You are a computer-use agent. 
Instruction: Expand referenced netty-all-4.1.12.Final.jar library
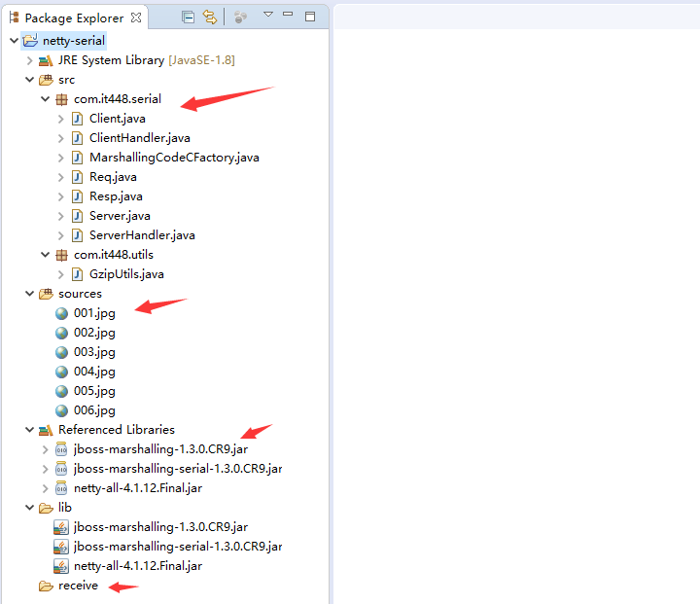[45, 488]
